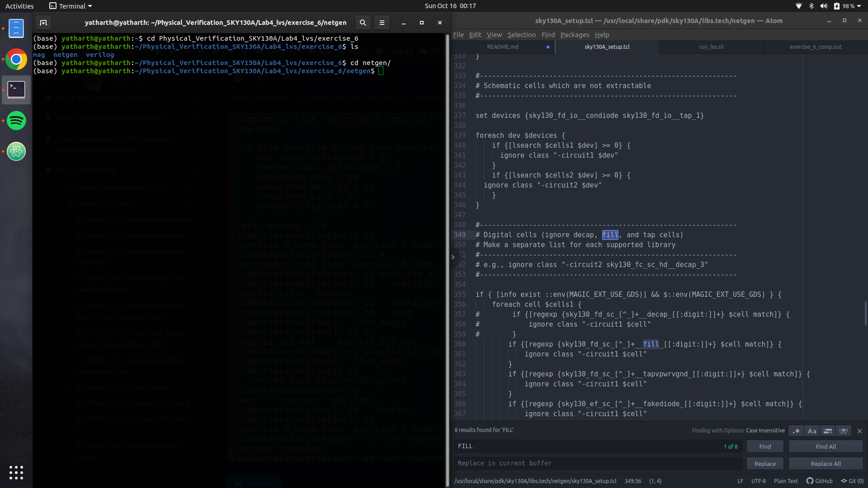
Task: Open Terminal app menu in top bar
Action: 71,6
